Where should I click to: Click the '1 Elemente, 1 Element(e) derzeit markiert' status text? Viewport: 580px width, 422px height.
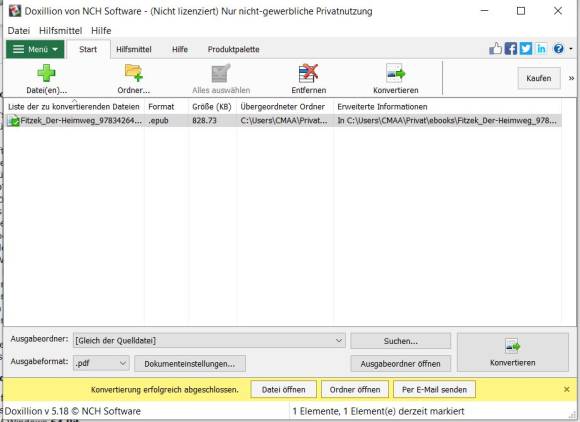point(378,411)
